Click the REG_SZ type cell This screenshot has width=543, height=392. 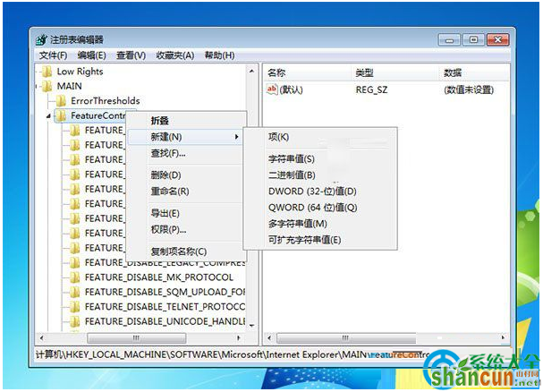(x=371, y=89)
